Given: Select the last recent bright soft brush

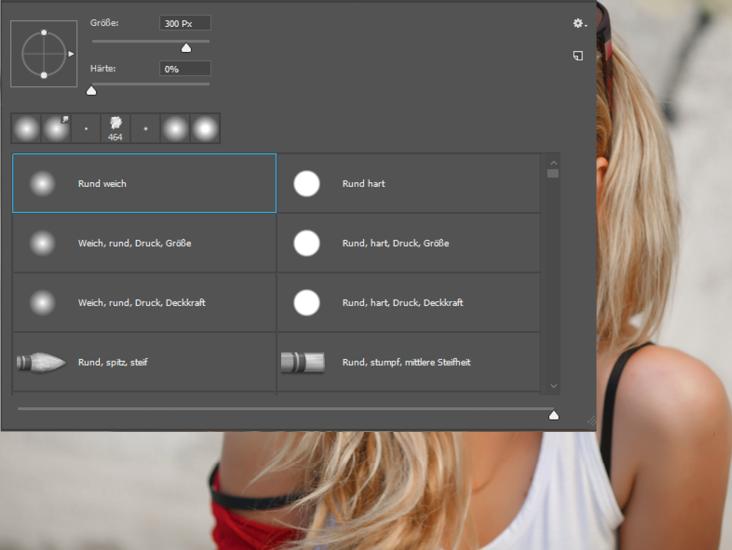Looking at the screenshot, I should (x=205, y=128).
